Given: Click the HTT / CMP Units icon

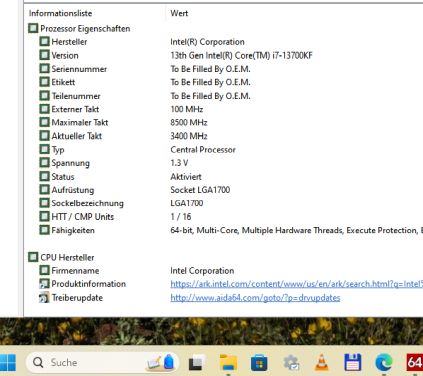Looking at the screenshot, I should coord(44,217).
